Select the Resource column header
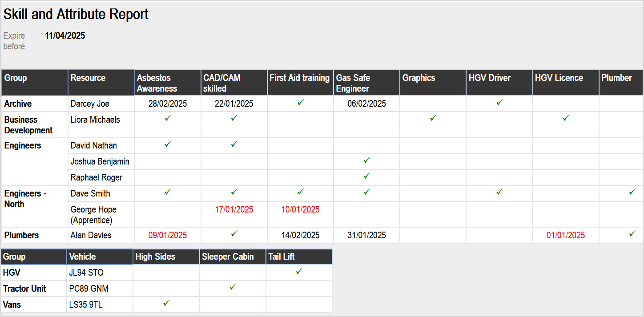Viewport: 644px width, 317px height. point(101,83)
